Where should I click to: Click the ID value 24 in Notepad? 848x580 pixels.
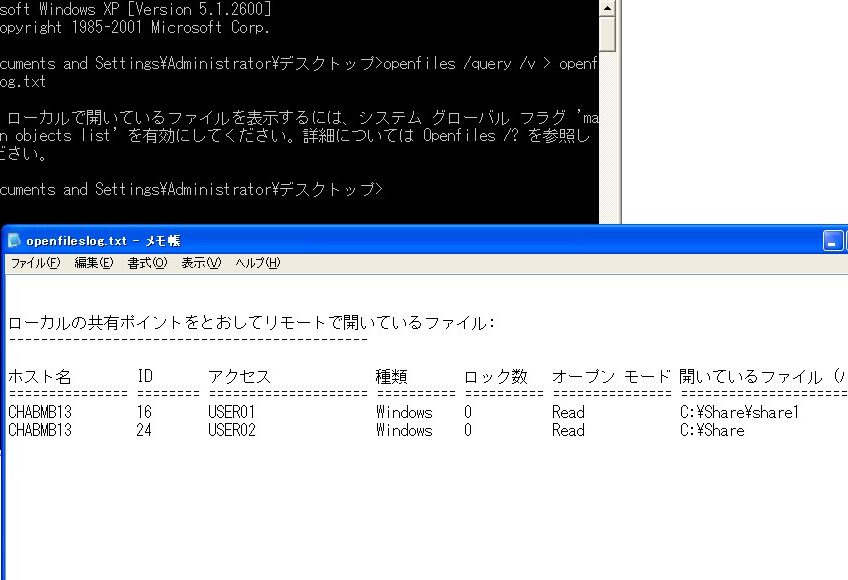coord(144,430)
